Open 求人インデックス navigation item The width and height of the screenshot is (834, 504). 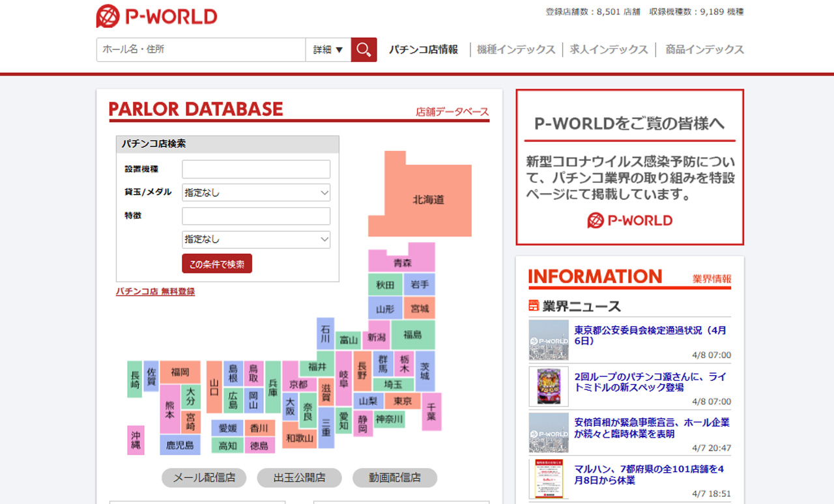point(609,49)
